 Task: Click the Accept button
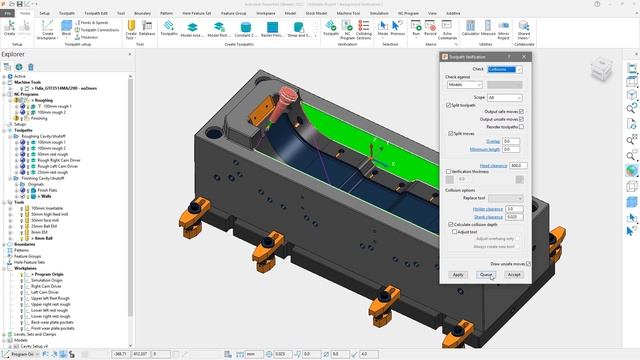(514, 275)
